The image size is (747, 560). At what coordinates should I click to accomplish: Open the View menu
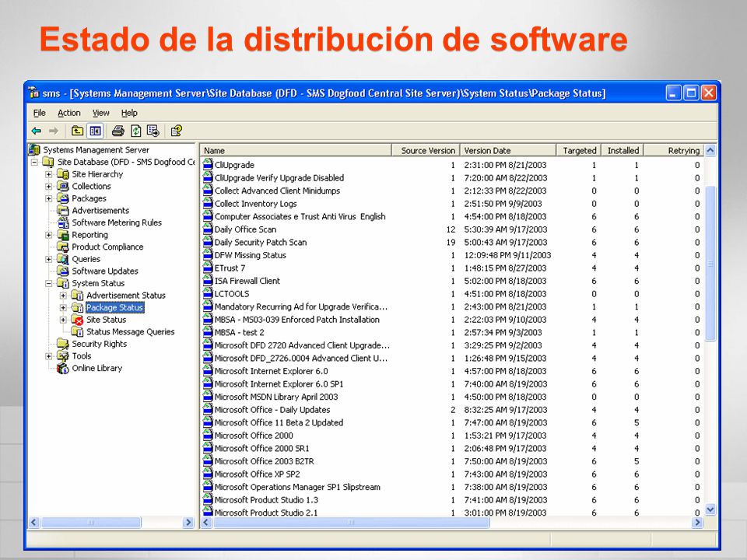click(x=101, y=113)
